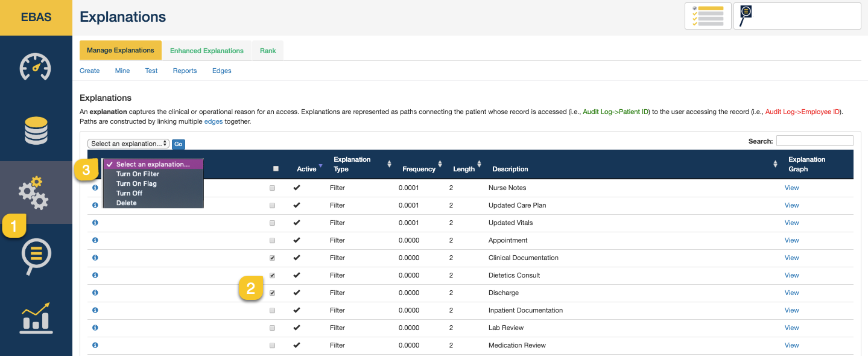868x356 pixels.
Task: Click info icon of Inpatient Documentation row
Action: pyautogui.click(x=95, y=310)
